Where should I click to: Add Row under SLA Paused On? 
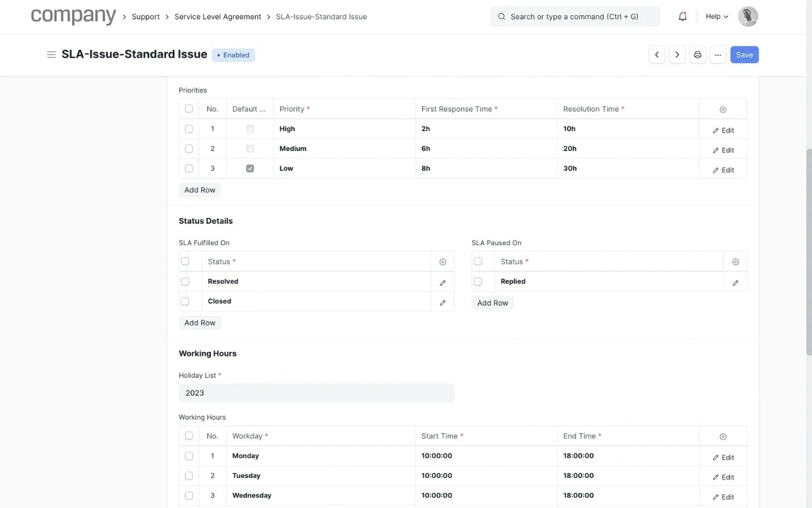492,303
